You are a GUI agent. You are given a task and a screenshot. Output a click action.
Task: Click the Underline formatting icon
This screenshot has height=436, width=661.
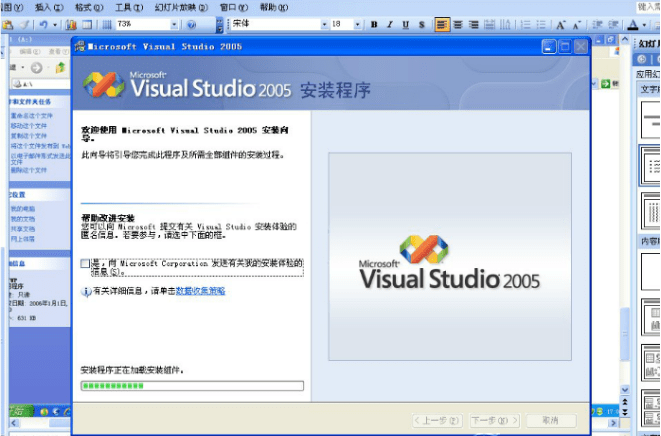[403, 23]
